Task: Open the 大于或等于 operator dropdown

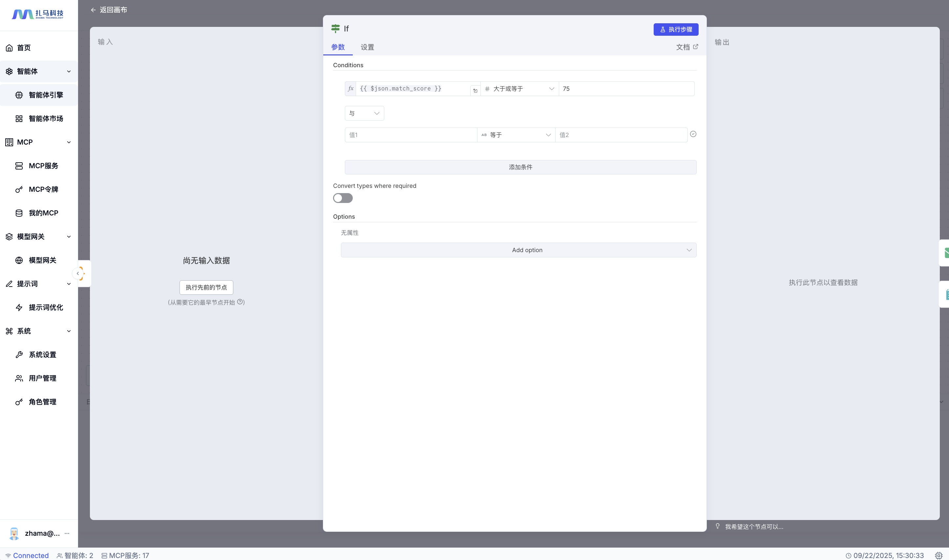Action: pyautogui.click(x=519, y=89)
